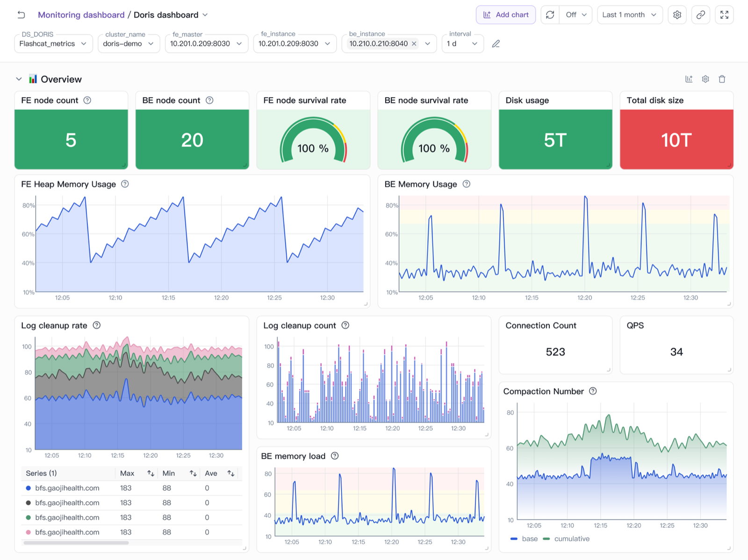Copy dashboard share link icon
The height and width of the screenshot is (560, 748).
click(700, 15)
